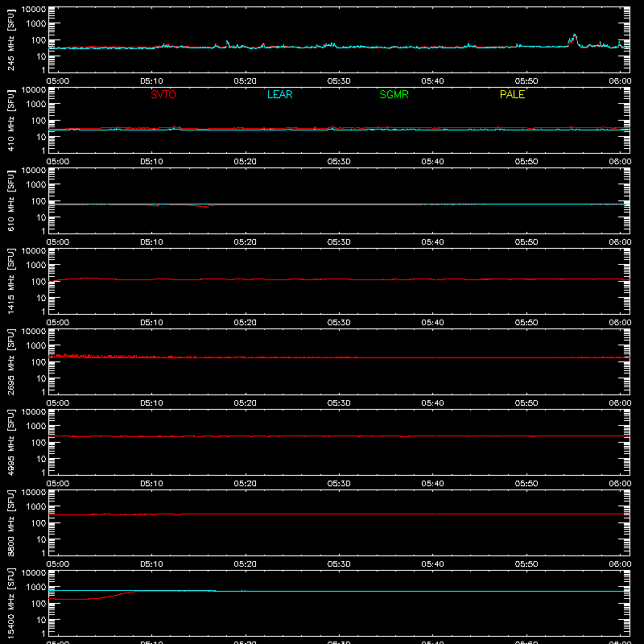Click the 1000 y-axis label of 410 MHz panel

coord(36,104)
